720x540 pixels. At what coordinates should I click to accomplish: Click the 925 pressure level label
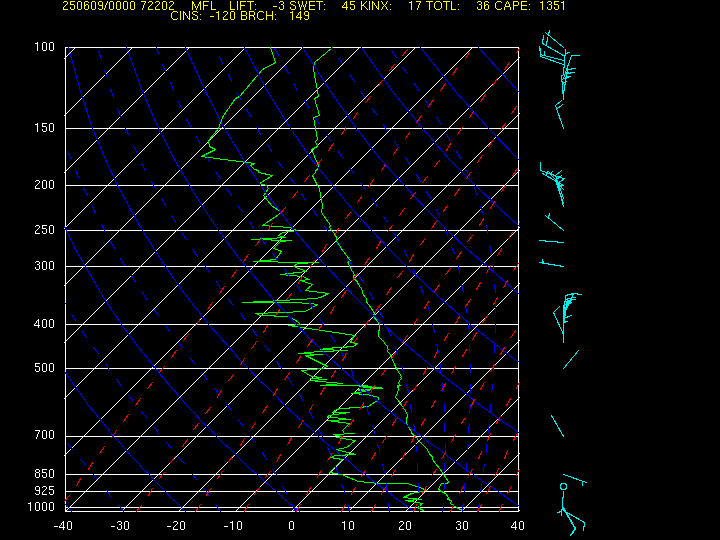click(x=45, y=491)
